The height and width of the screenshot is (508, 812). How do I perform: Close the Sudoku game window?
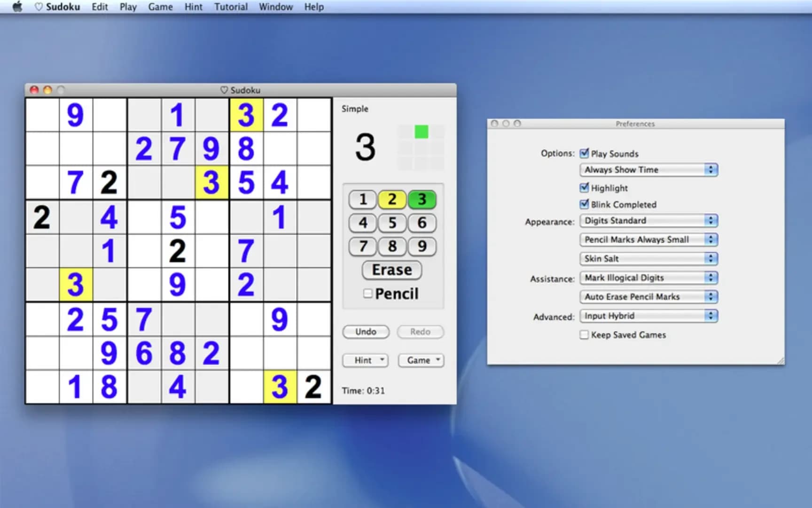click(x=34, y=90)
